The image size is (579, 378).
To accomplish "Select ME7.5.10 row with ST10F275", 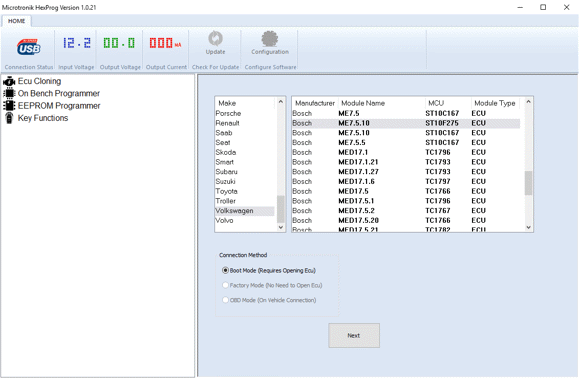I will pyautogui.click(x=406, y=123).
